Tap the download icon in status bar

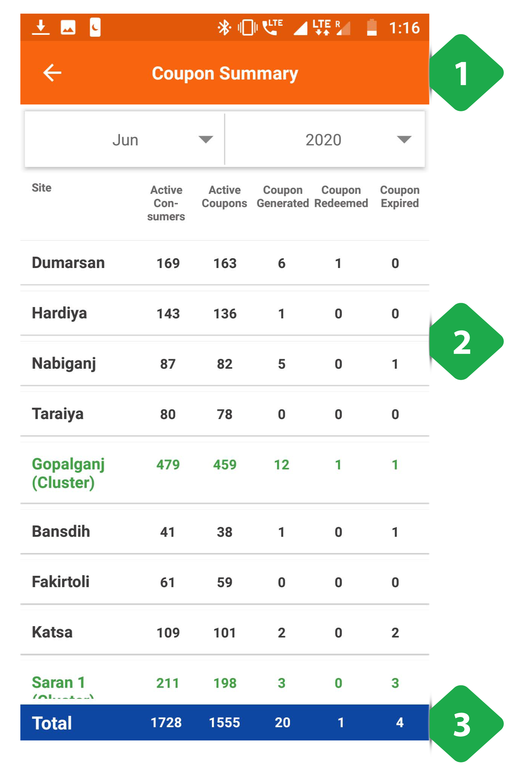pos(41,28)
